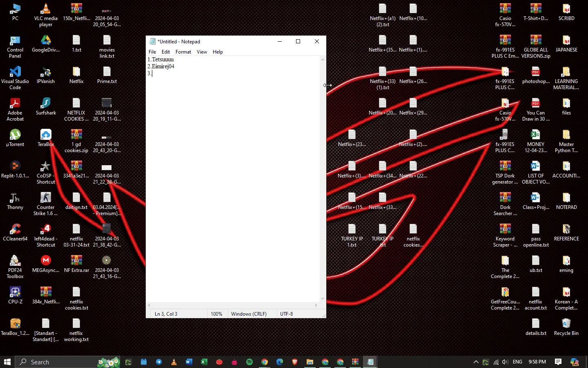Open Brave browser from the taskbar

pyautogui.click(x=295, y=362)
